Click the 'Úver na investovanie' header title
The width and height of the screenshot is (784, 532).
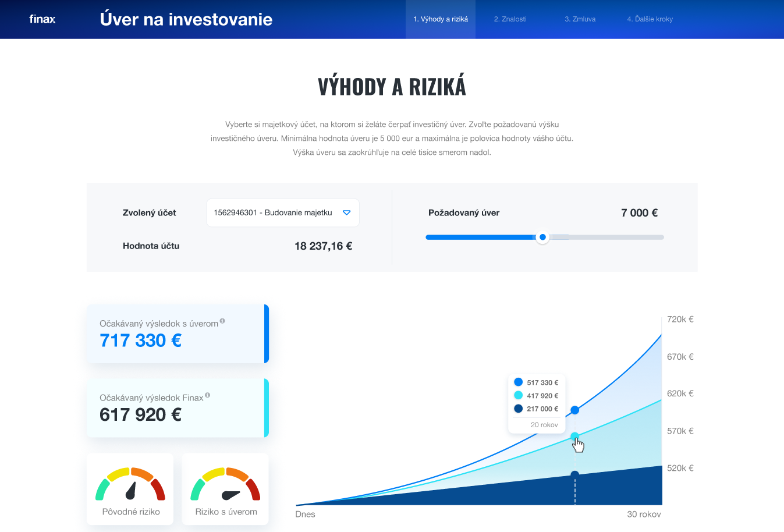click(x=186, y=19)
